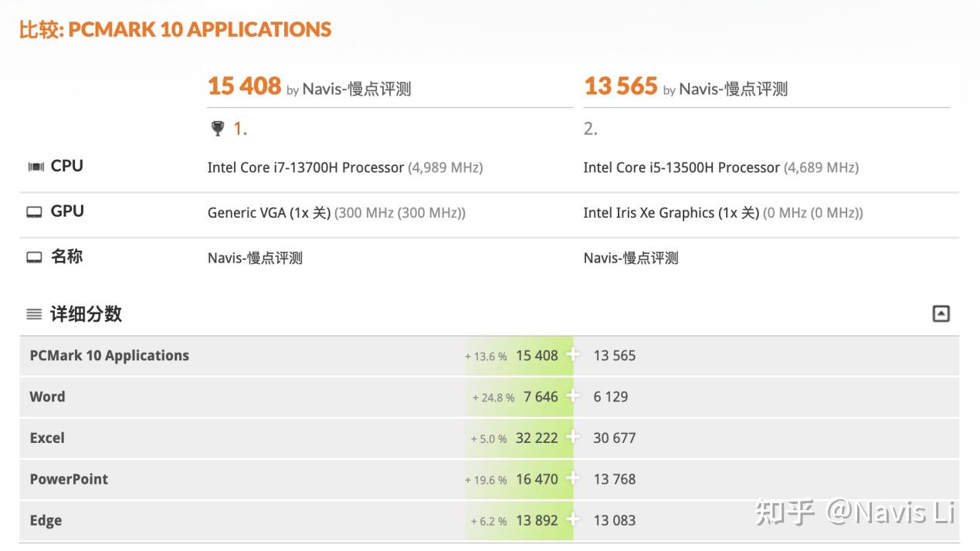Click Navis-慢点评测 name under second result
Viewport: 980px width, 551px height.
[631, 259]
